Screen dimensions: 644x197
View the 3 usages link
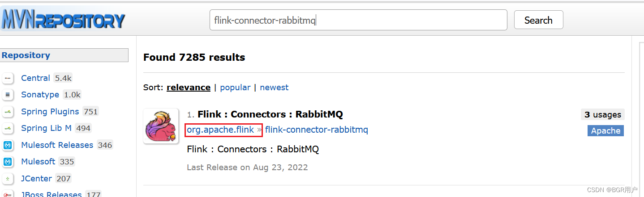coord(602,115)
